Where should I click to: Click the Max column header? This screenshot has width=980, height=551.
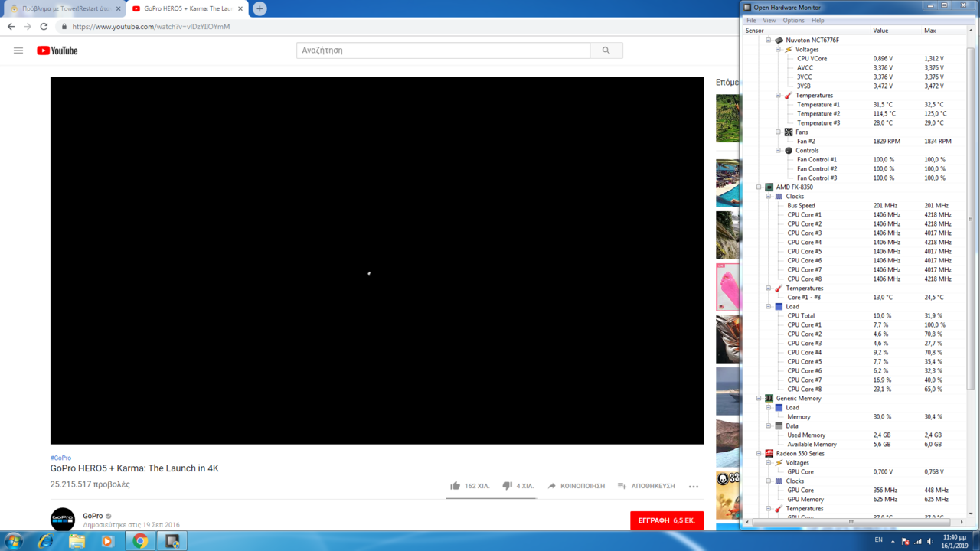[944, 31]
